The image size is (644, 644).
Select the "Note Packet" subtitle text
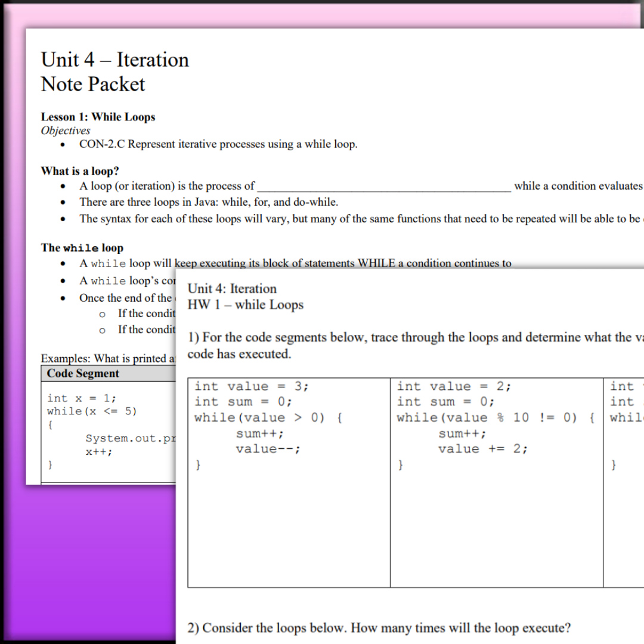tap(92, 84)
